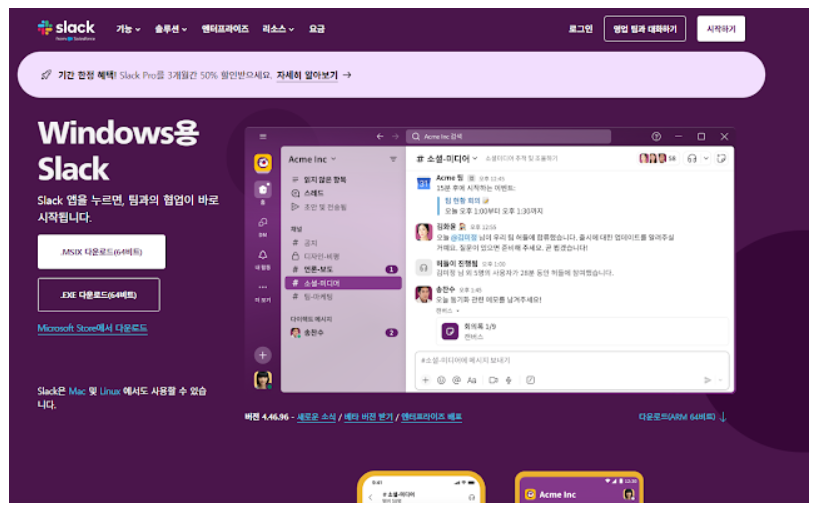
Task: Click the 로그인 link in header
Action: coord(580,29)
